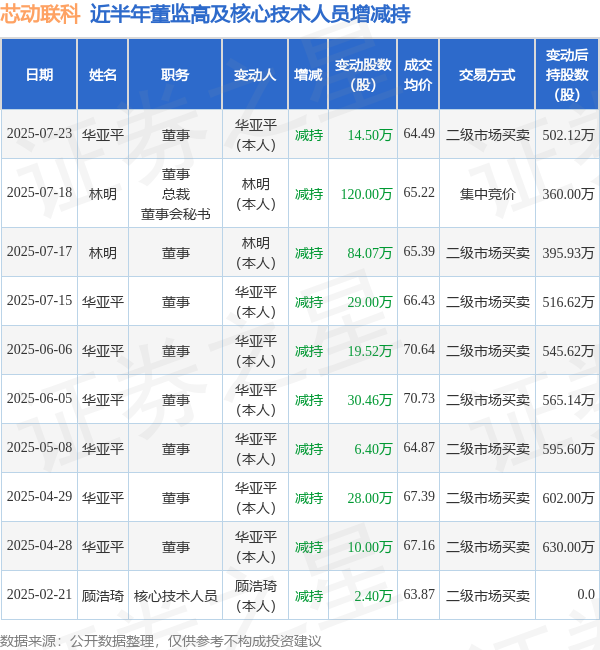The width and height of the screenshot is (600, 650).
Task: Click the holdings value 565.14万
Action: point(568,400)
